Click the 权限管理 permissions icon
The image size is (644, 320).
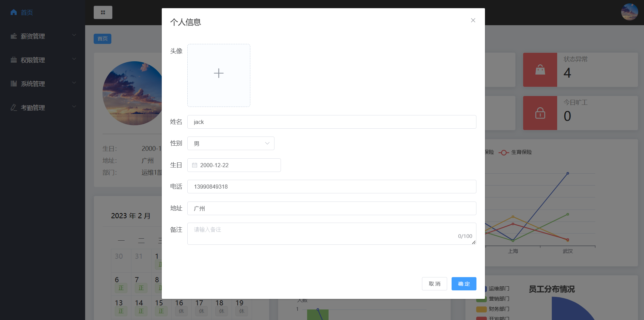(14, 60)
